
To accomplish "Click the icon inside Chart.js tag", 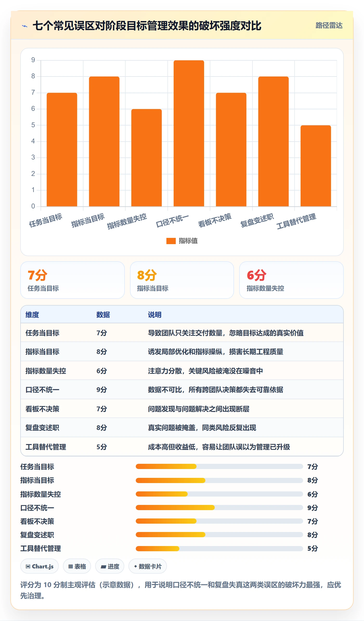I will pos(28,566).
